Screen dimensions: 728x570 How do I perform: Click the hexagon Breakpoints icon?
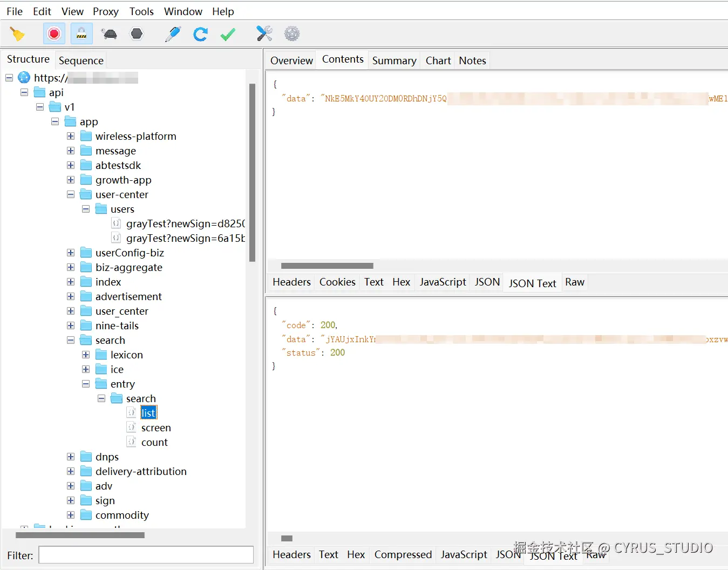tap(137, 34)
